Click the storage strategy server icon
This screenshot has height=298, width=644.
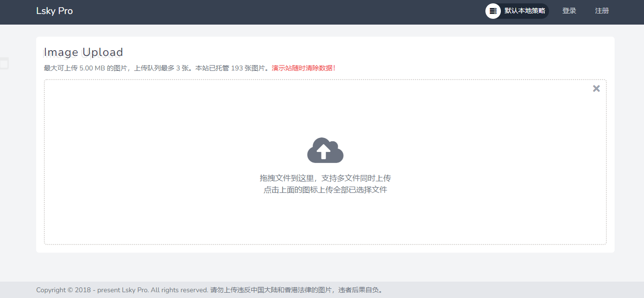pos(493,11)
